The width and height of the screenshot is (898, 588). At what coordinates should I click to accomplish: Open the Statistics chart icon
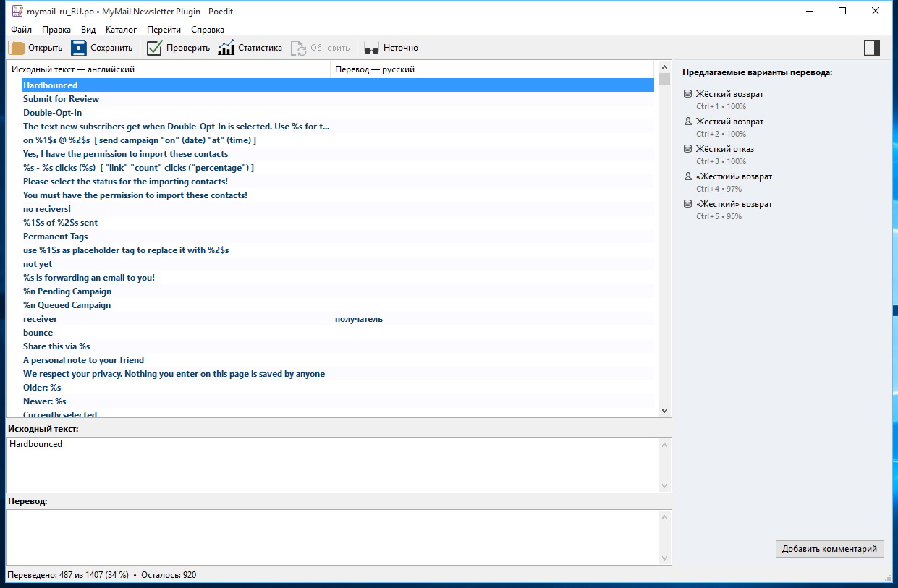coord(226,48)
